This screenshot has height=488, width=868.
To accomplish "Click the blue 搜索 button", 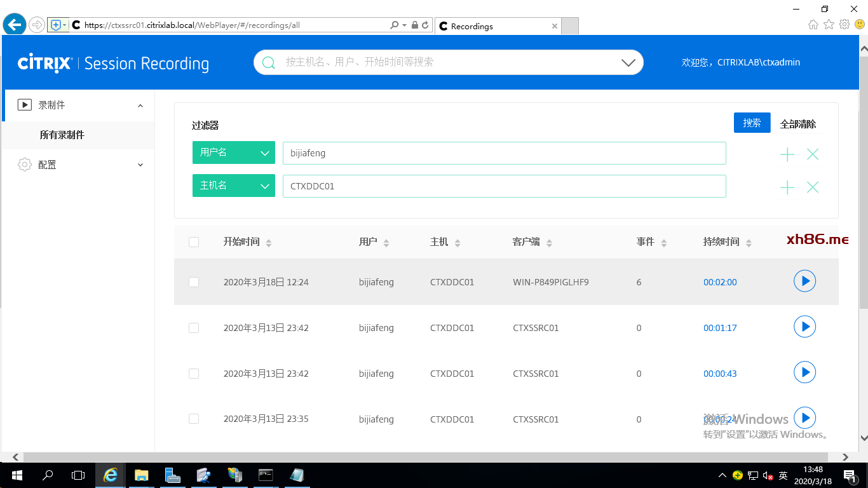I will [x=752, y=123].
